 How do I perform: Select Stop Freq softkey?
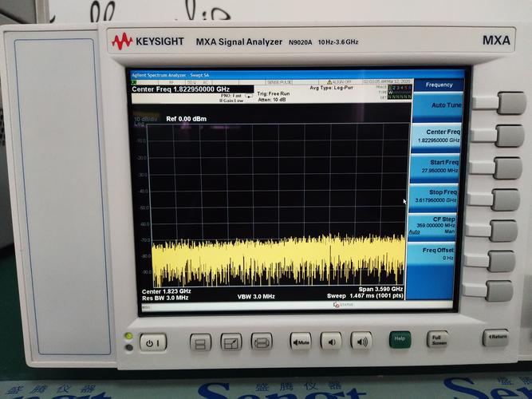click(434, 196)
